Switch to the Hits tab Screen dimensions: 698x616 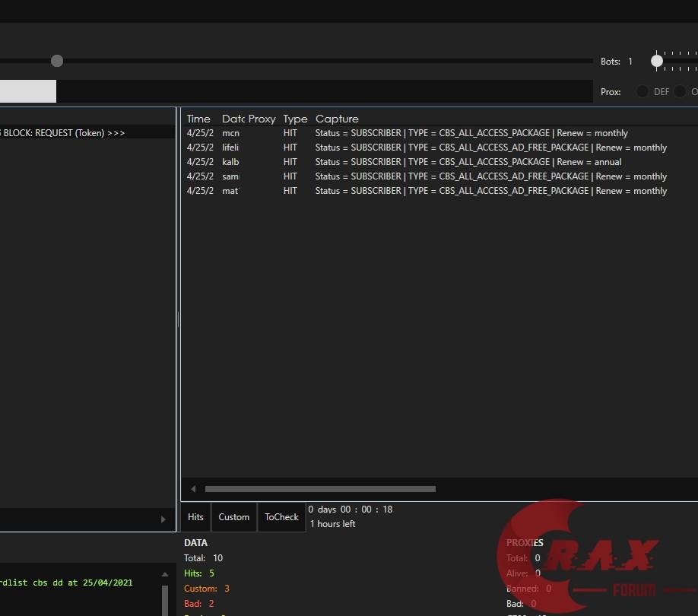(x=195, y=517)
